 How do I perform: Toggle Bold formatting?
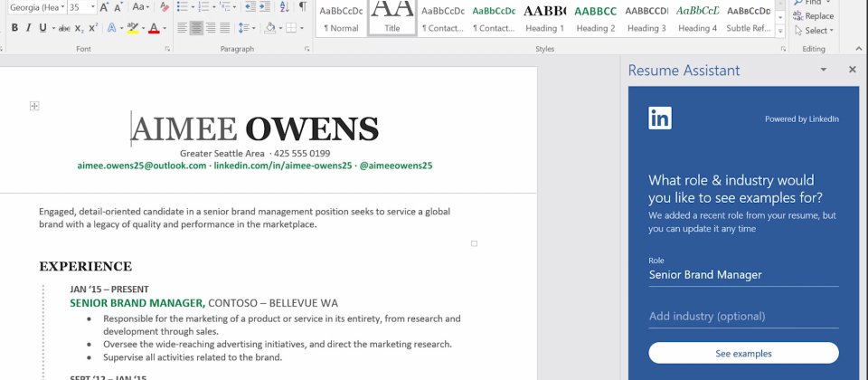[15, 28]
